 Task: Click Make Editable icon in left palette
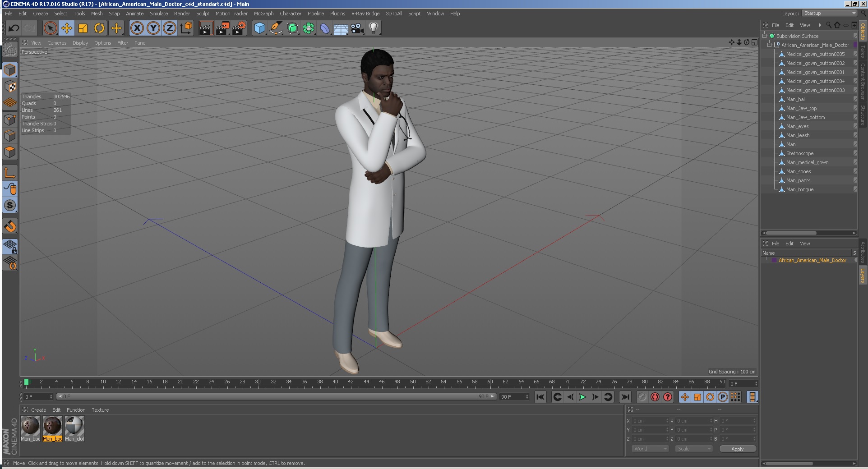click(10, 50)
